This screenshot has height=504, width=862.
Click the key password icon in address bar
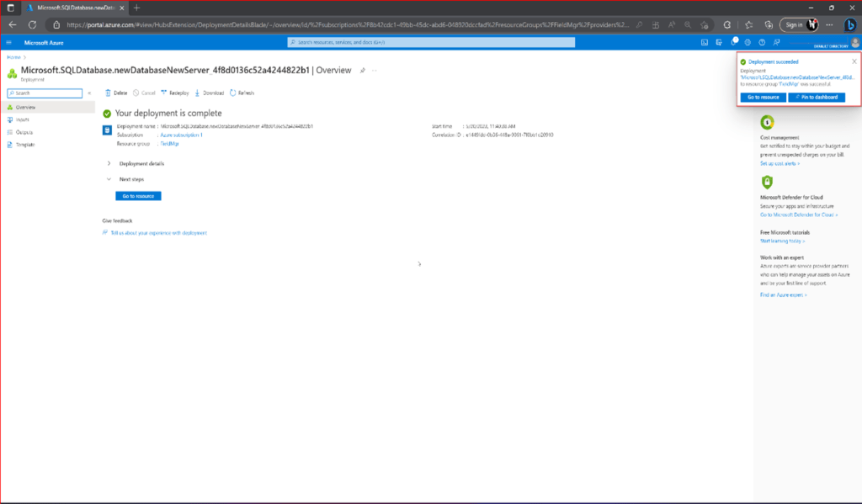[x=639, y=24]
